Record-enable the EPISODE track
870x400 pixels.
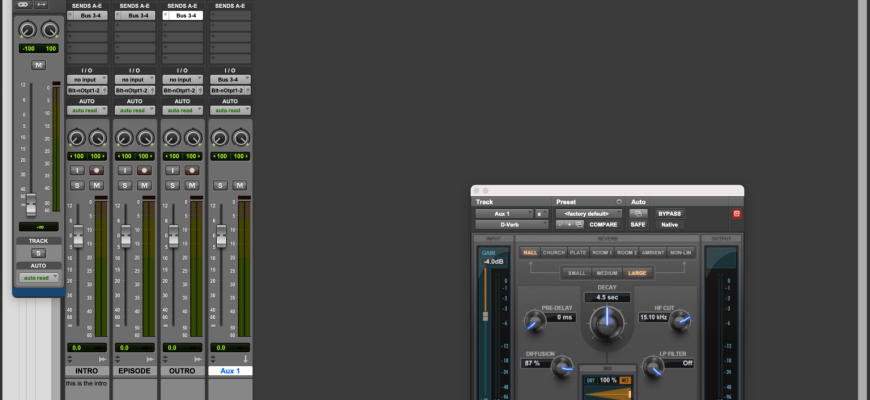pos(143,171)
